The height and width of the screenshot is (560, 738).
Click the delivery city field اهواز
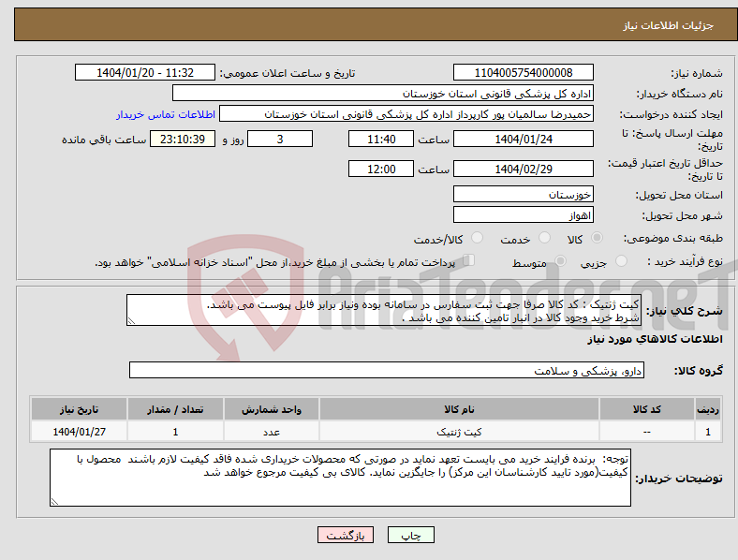click(x=524, y=215)
